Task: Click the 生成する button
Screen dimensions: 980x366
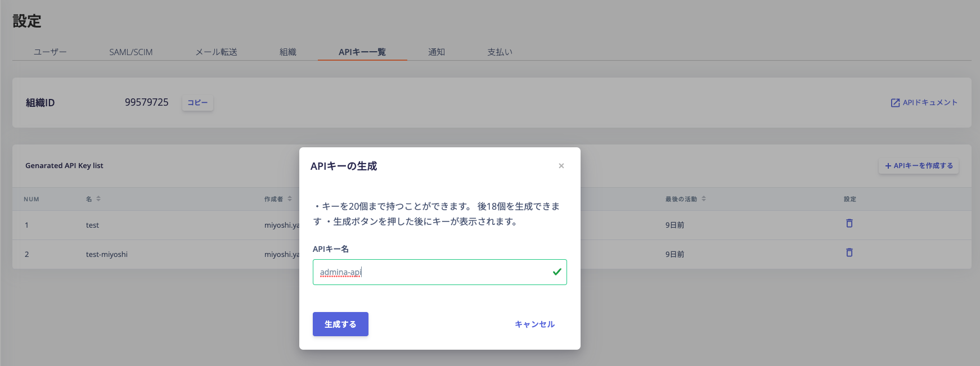Action: click(x=340, y=324)
